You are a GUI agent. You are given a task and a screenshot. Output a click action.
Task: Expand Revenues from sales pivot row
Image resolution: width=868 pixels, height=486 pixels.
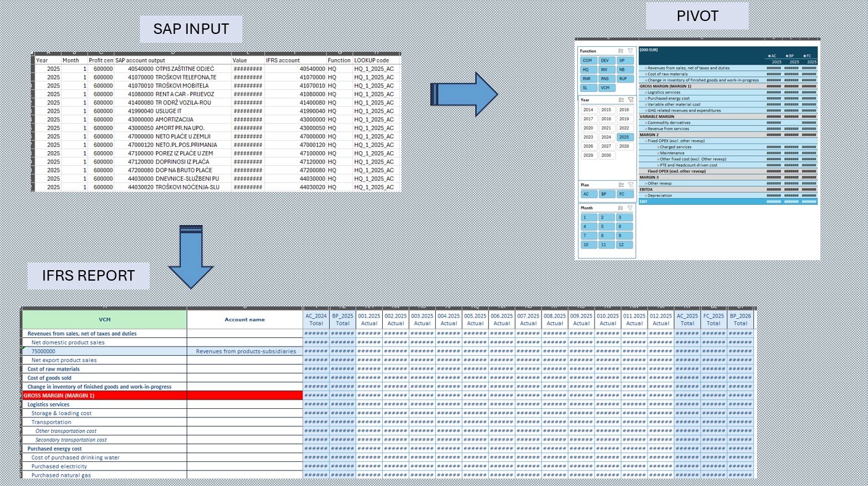[646, 68]
